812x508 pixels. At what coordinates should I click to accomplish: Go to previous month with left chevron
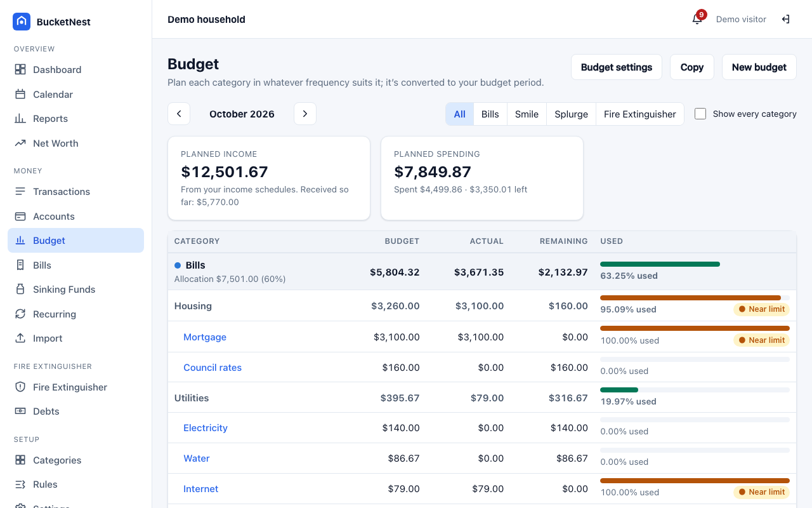click(x=179, y=114)
